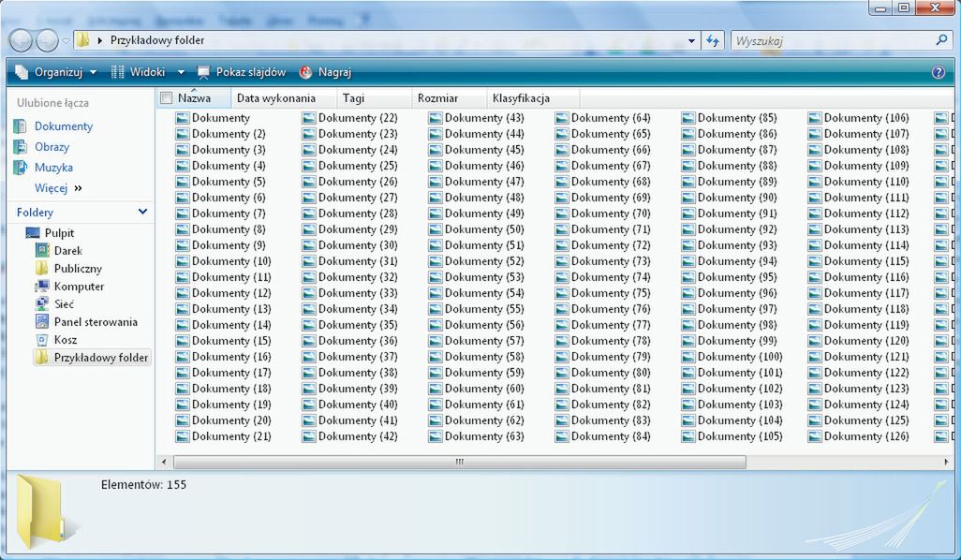
Task: Select Komputer in folder tree
Action: [79, 287]
